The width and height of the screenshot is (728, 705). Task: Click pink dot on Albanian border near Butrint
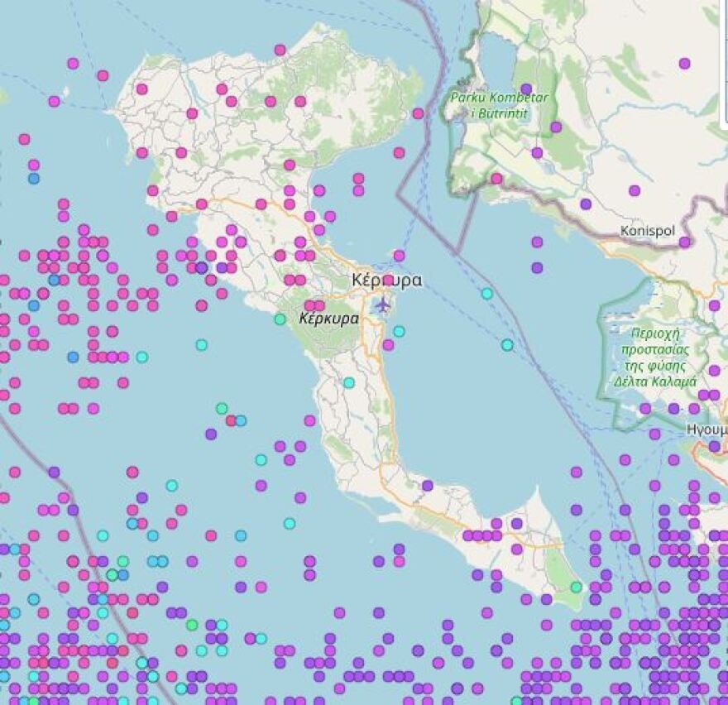click(x=497, y=179)
